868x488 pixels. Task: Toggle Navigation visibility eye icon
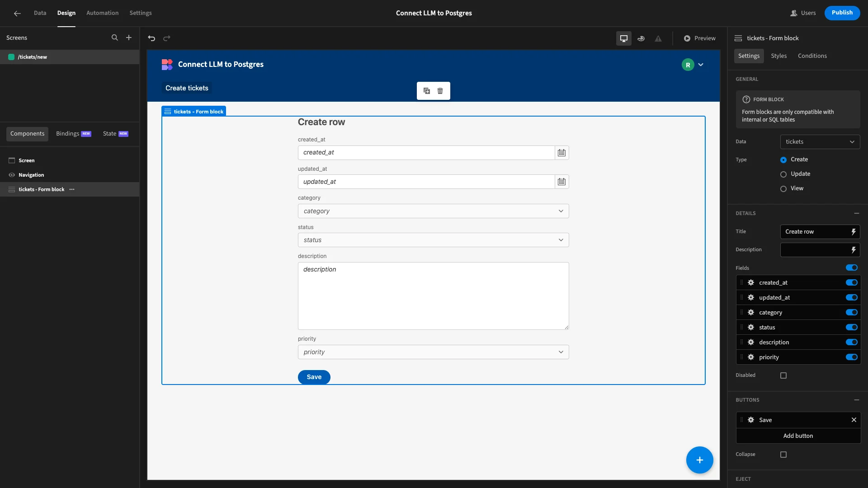(x=12, y=175)
